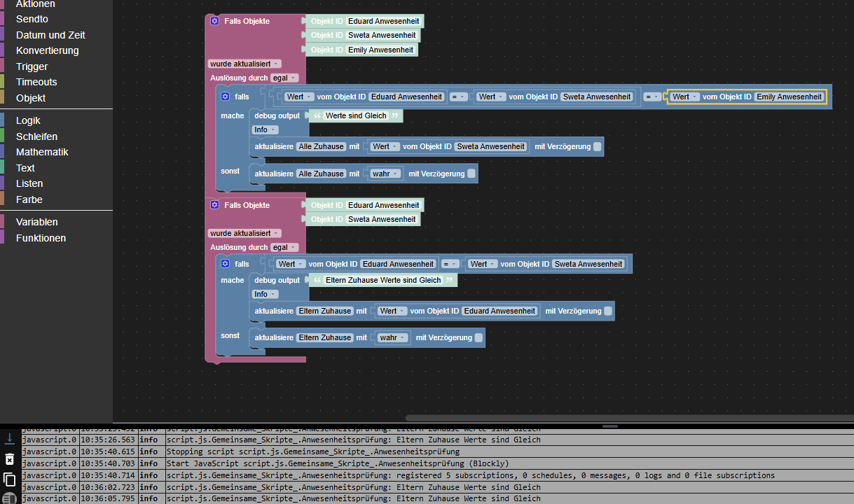Toggle delay checkbox for Eltern Zuhause Eduard update

(608, 311)
